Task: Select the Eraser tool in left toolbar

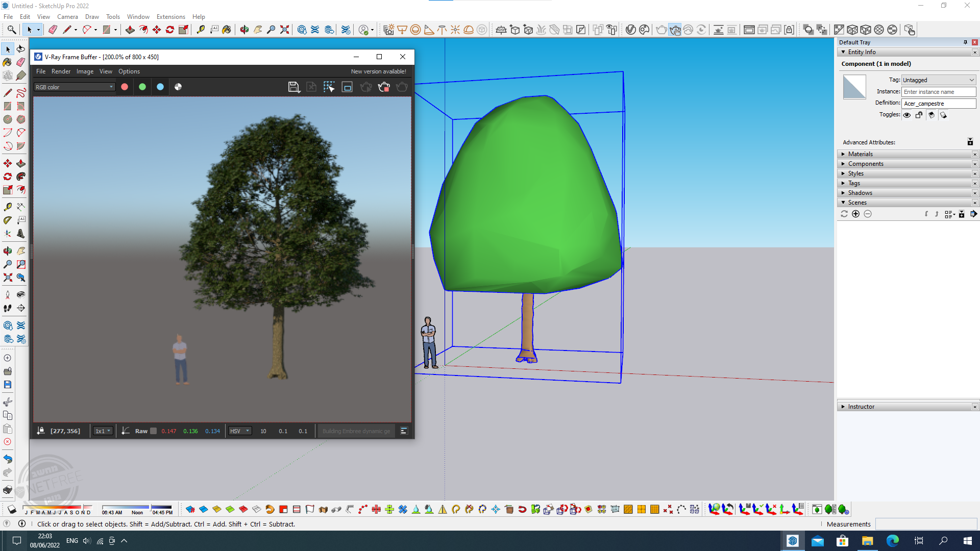Action: (20, 62)
